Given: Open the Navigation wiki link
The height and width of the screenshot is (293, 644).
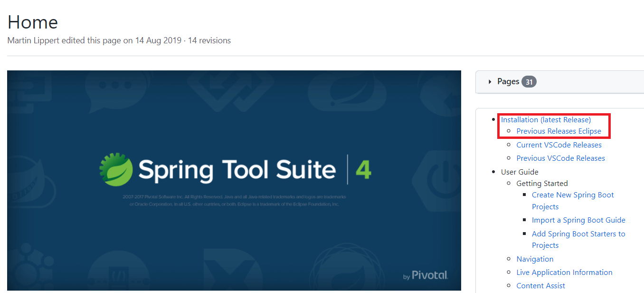Looking at the screenshot, I should (535, 259).
